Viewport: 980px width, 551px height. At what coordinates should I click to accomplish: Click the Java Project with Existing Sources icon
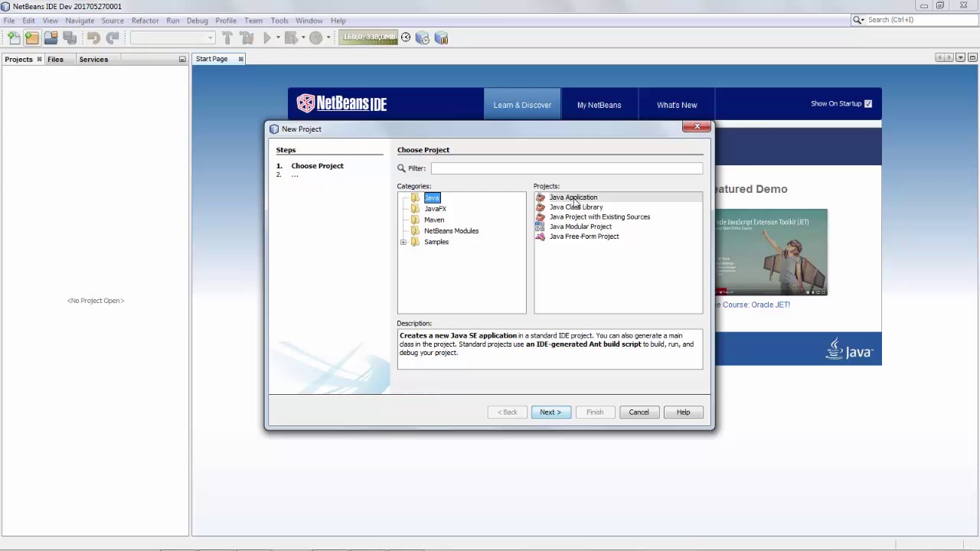[541, 217]
